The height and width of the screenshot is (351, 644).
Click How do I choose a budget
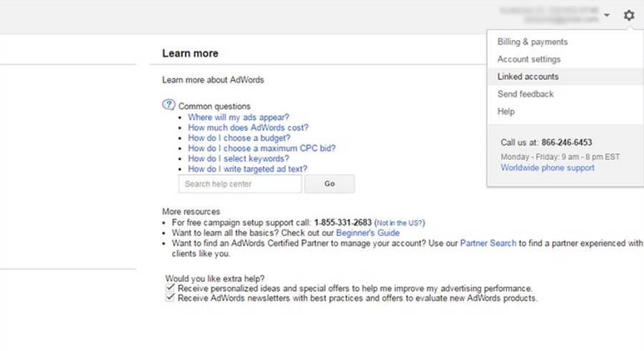[x=239, y=138]
